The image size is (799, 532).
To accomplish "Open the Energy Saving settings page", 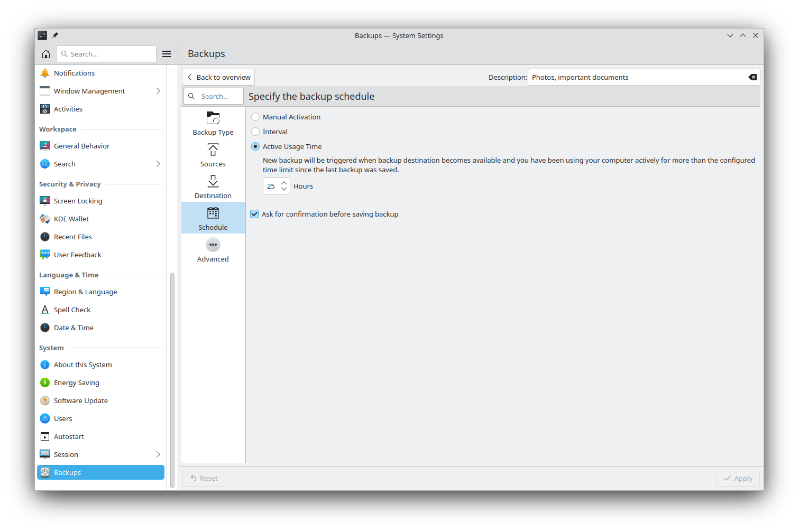I will pyautogui.click(x=77, y=382).
